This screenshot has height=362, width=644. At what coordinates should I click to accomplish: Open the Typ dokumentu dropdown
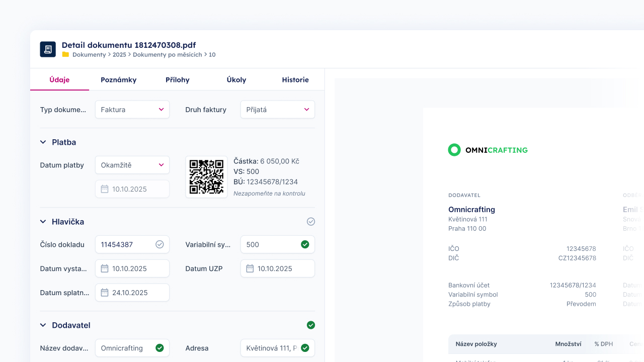[132, 110]
